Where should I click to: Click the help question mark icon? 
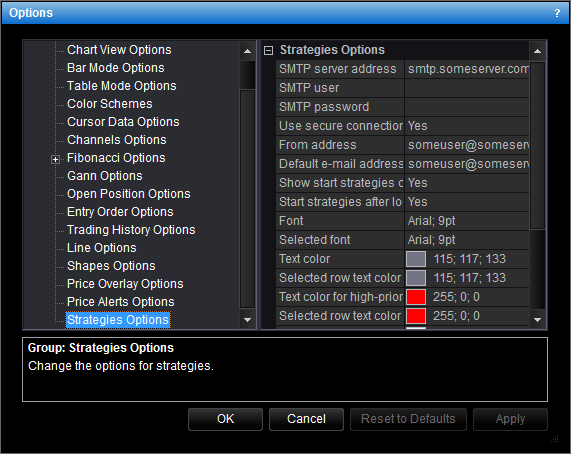557,13
